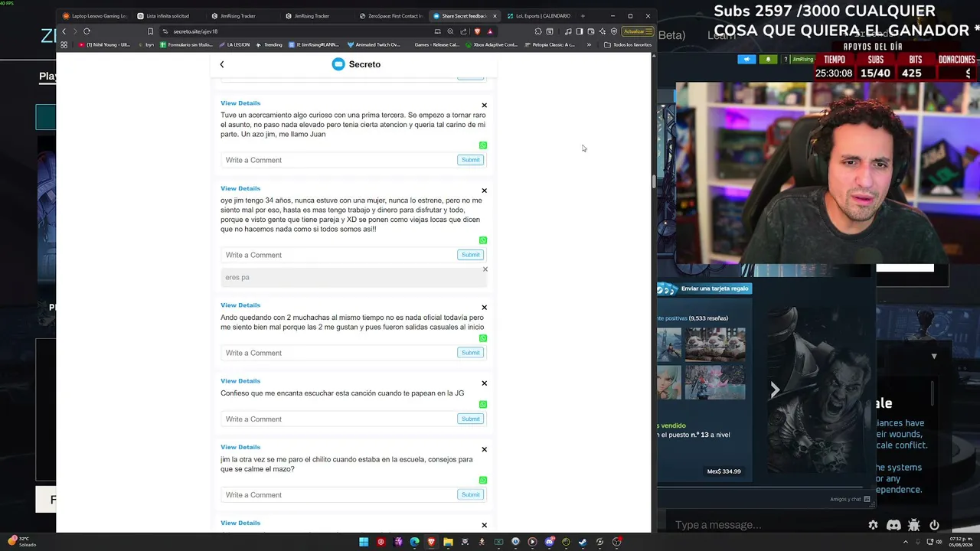Share the prima tercera secret on WhatsApp
Screen dimensions: 980x551
(483, 145)
